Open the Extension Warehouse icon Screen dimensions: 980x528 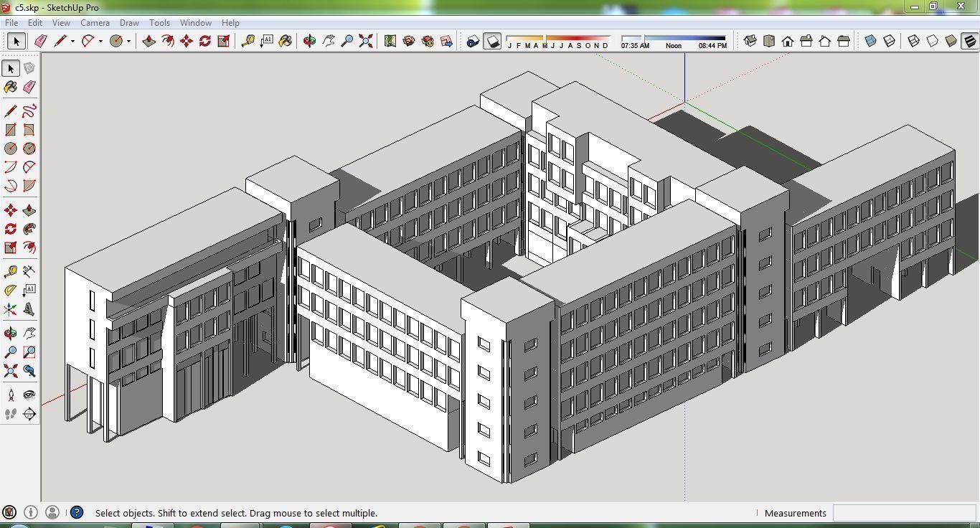446,41
